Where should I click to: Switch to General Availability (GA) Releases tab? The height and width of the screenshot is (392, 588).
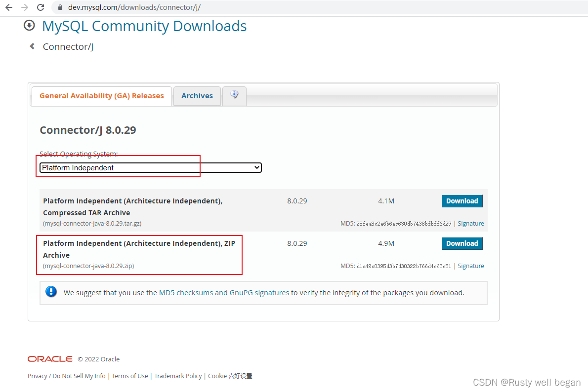(x=102, y=96)
